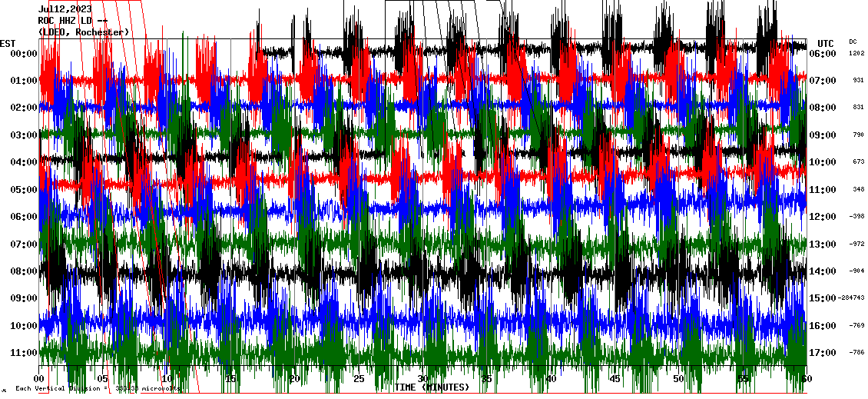Screen dimensions: 868x399
Task: Click the 15:00 UTC row label
Action: pos(823,298)
